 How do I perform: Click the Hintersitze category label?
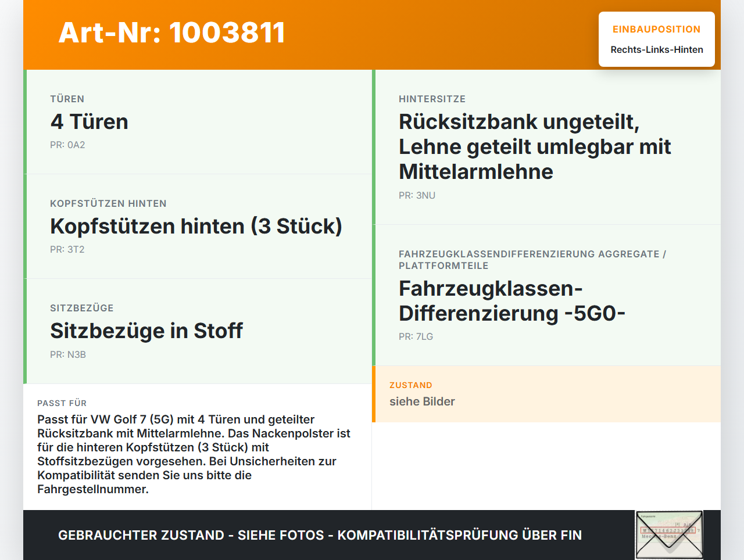pyautogui.click(x=432, y=99)
